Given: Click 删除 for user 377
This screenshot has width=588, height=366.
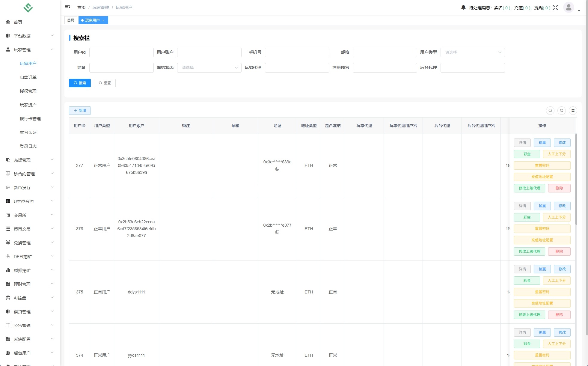Looking at the screenshot, I should click(560, 188).
